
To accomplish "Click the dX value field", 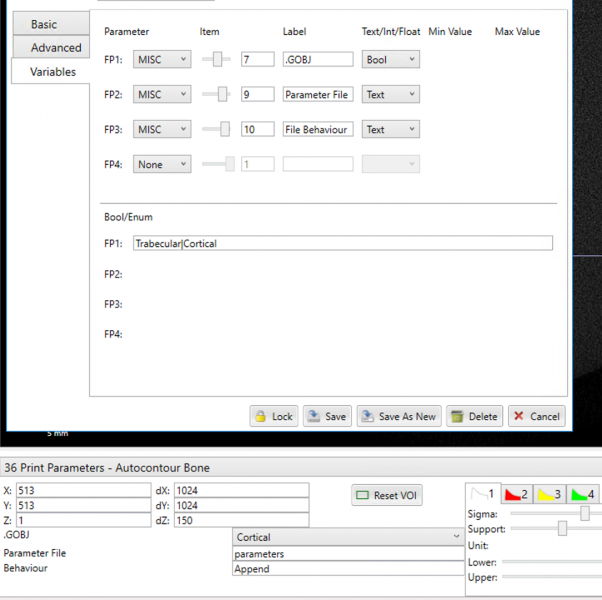I will click(x=241, y=490).
